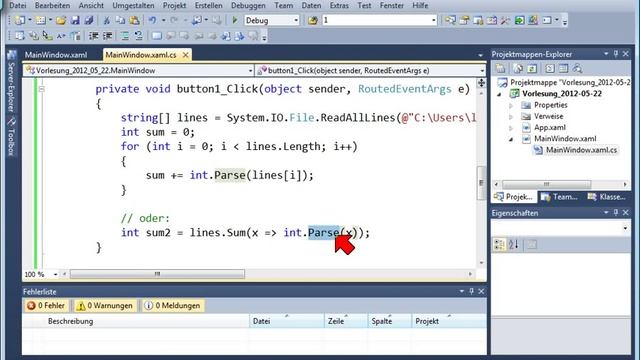The image size is (640, 360).
Task: Pin the Projektmappen-Explorer panel
Action: tap(616, 53)
